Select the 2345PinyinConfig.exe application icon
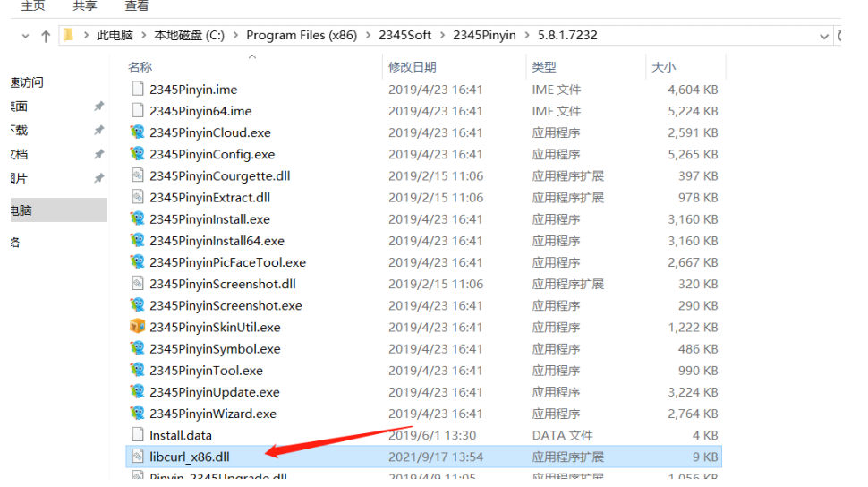Screen dimensions: 868x487 [137, 153]
